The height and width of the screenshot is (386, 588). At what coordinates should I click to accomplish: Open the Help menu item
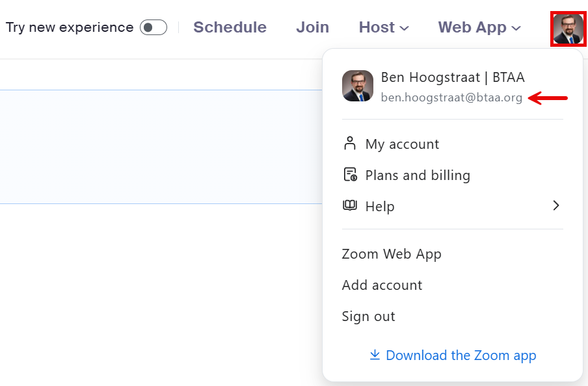[452, 206]
